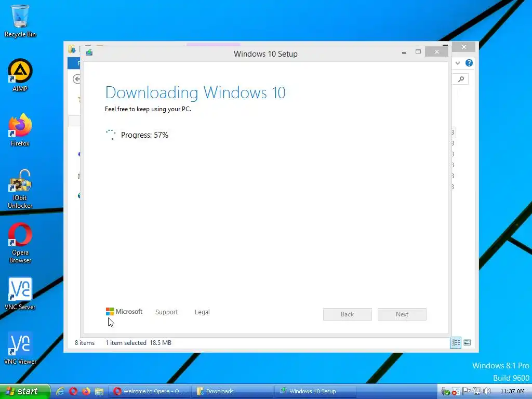This screenshot has height=399, width=532.
Task: Close the Downloads Explorer window
Action: click(x=464, y=47)
